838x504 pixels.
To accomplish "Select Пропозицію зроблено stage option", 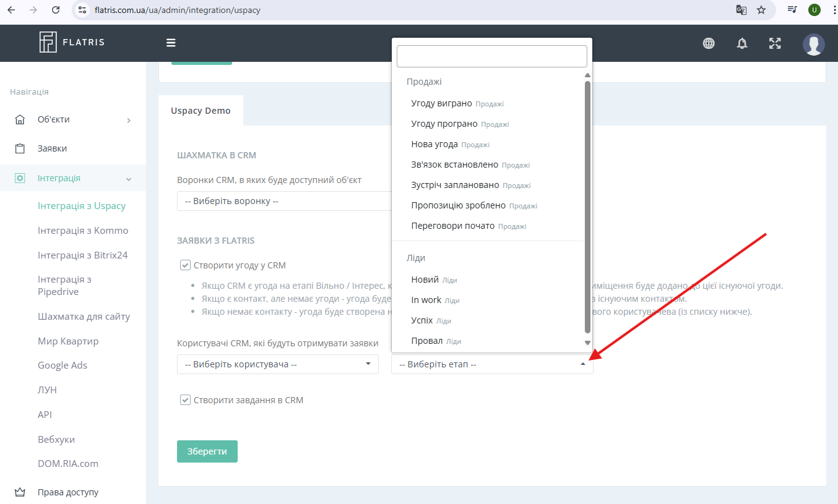I will (x=488, y=205).
